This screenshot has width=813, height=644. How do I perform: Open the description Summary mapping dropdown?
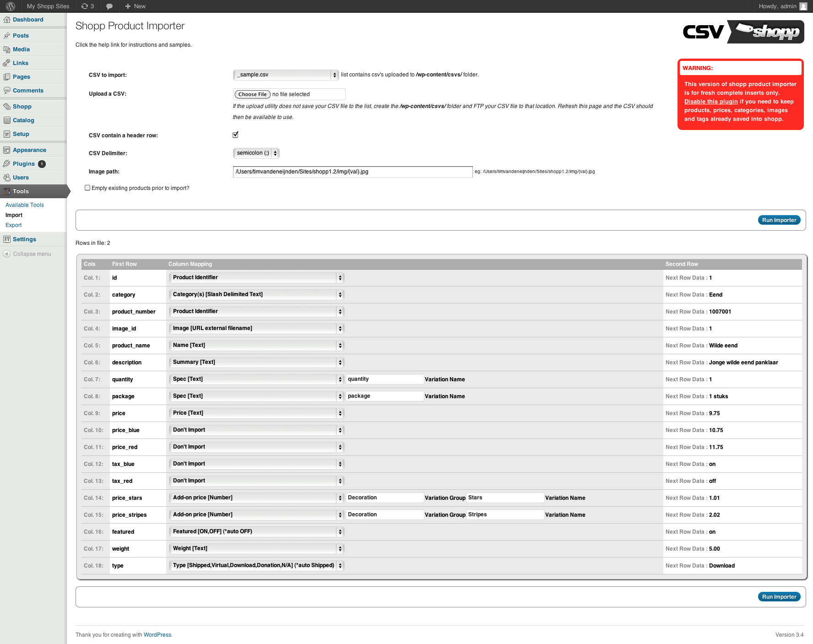(x=256, y=362)
